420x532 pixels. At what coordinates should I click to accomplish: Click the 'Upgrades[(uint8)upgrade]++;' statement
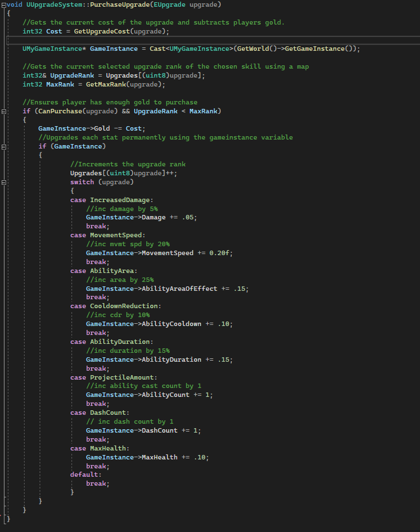(x=123, y=173)
